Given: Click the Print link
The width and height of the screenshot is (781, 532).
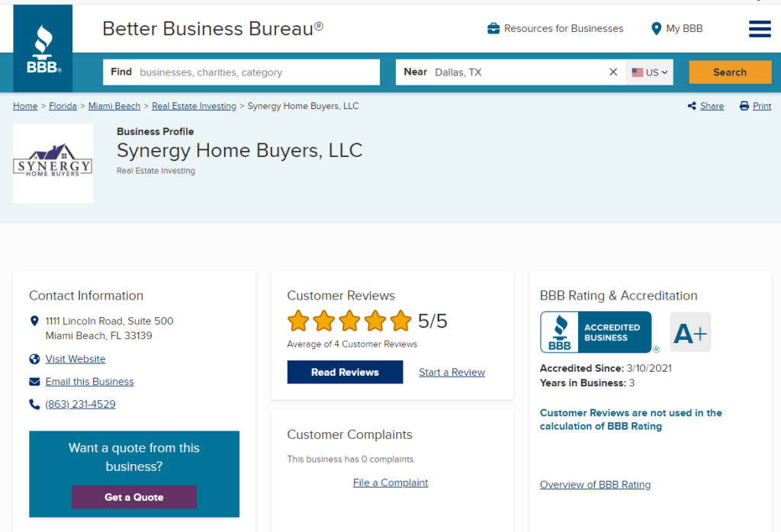Looking at the screenshot, I should [x=762, y=106].
